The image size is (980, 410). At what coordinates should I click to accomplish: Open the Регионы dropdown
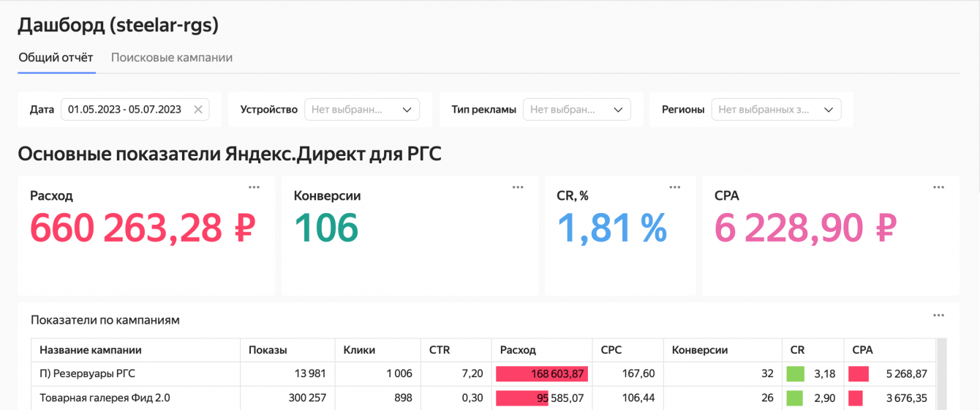tap(776, 109)
